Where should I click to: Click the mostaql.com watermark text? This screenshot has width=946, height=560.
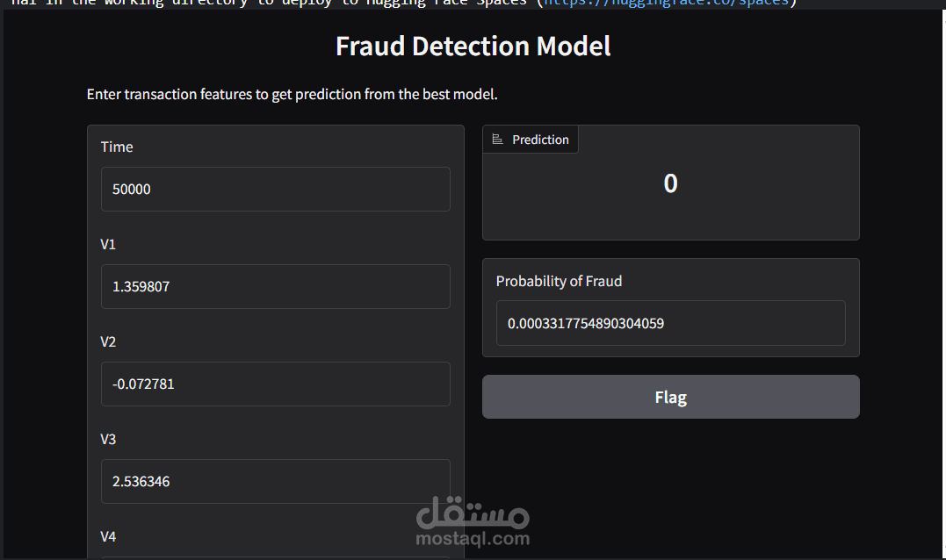point(473,539)
